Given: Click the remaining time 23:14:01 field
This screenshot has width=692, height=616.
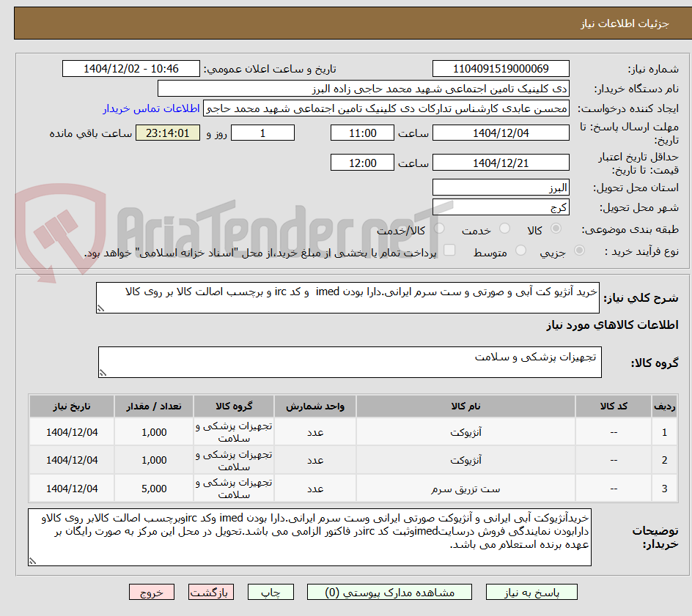Looking at the screenshot, I should pyautogui.click(x=168, y=133).
